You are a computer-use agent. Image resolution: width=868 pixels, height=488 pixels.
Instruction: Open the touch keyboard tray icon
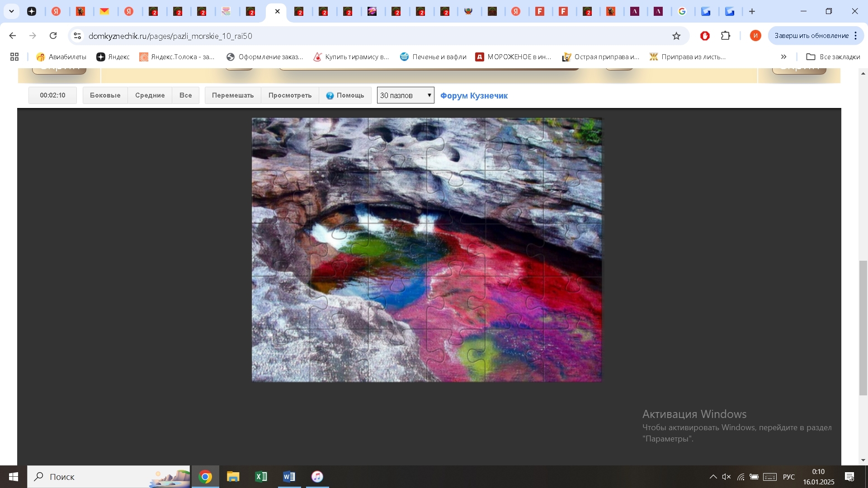770,477
